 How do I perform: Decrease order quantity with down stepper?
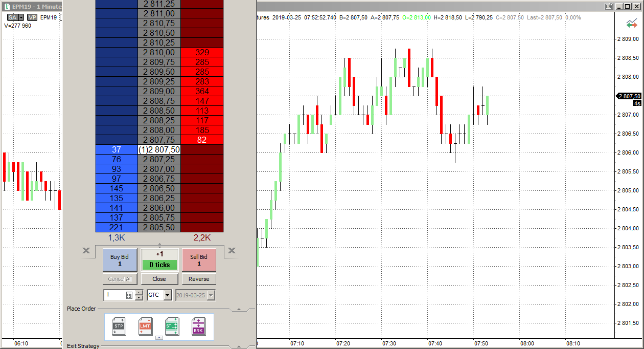point(139,298)
